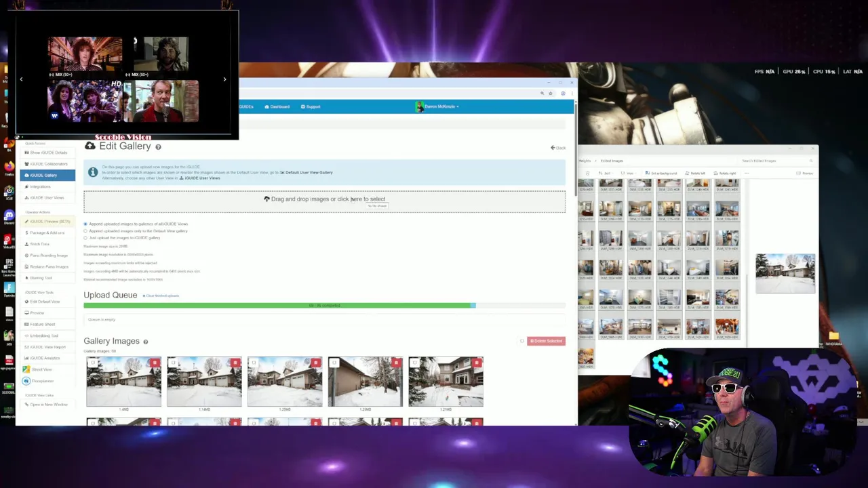Screen dimensions: 868x488
Task: Delete third gallery image via red trash icon
Action: click(315, 363)
